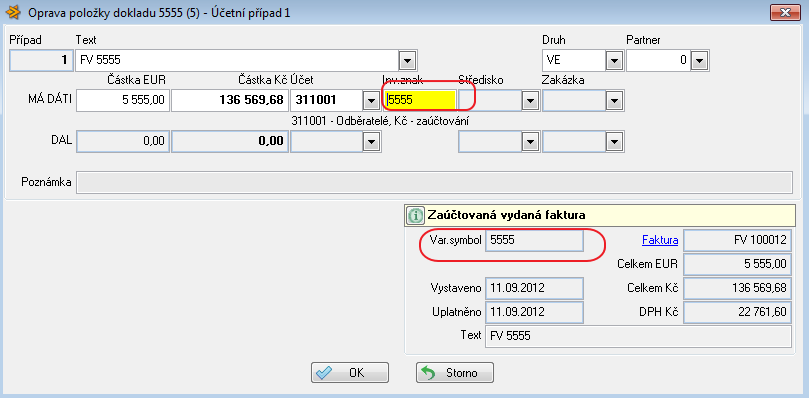Click the Var.symbol value 5555
This screenshot has height=398, width=809.
point(534,241)
